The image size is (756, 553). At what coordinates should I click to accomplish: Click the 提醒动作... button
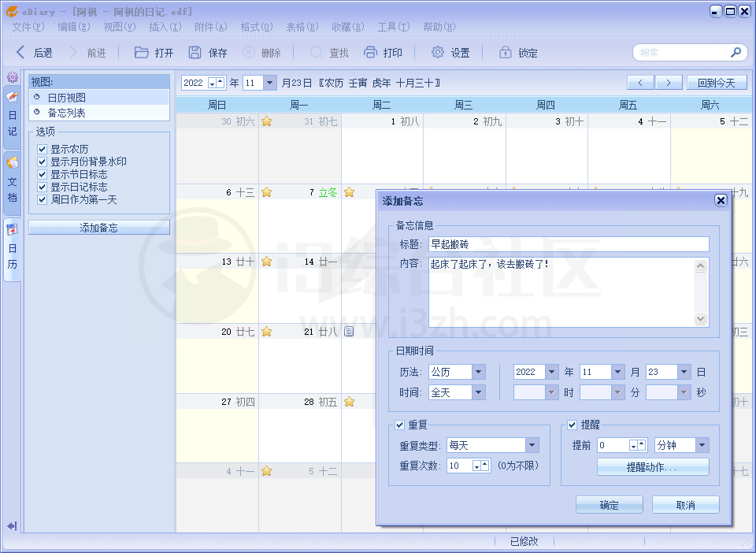(x=653, y=466)
